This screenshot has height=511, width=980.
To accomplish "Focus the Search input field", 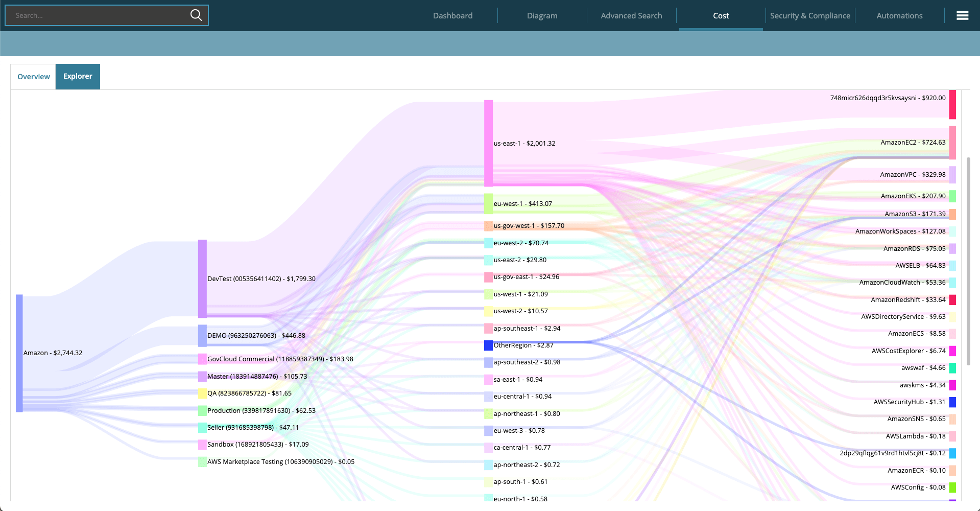I will click(107, 15).
